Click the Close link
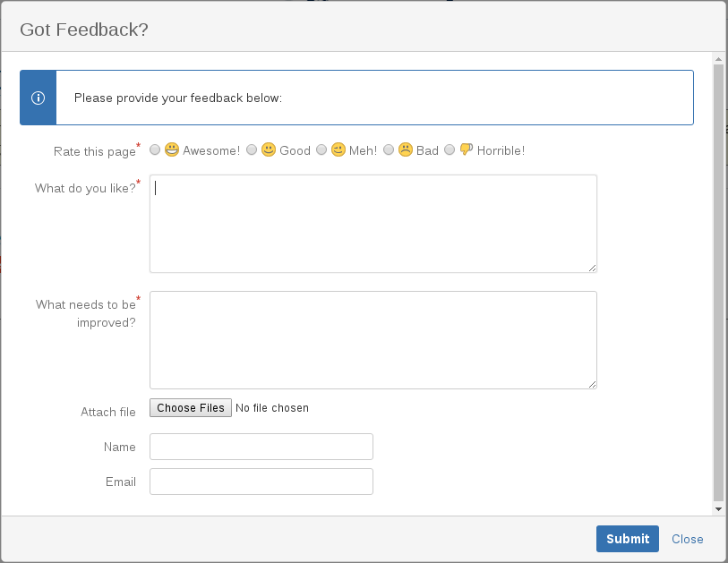 (x=687, y=539)
